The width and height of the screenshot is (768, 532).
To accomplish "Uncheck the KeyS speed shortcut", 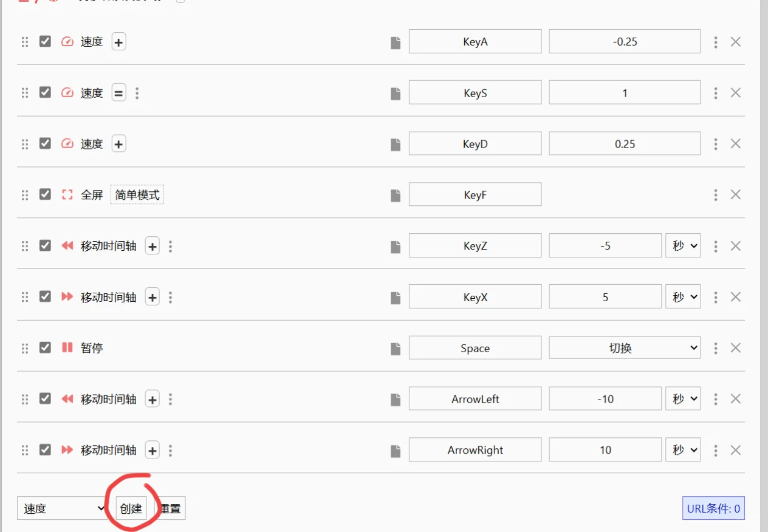I will pos(45,92).
